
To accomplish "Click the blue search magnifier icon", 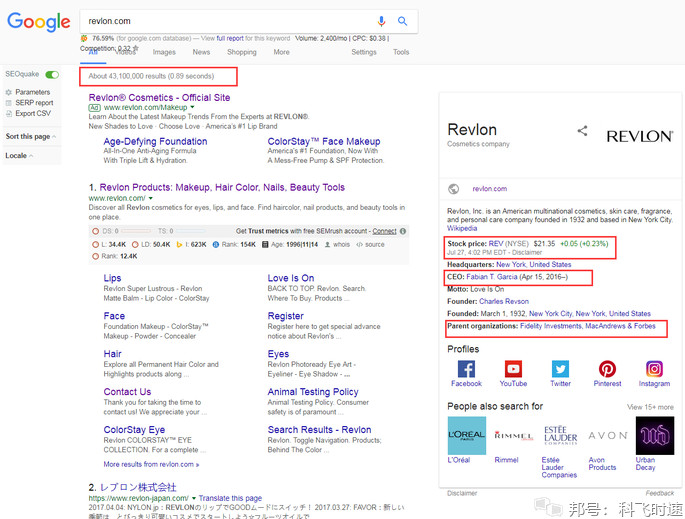I will [x=402, y=21].
